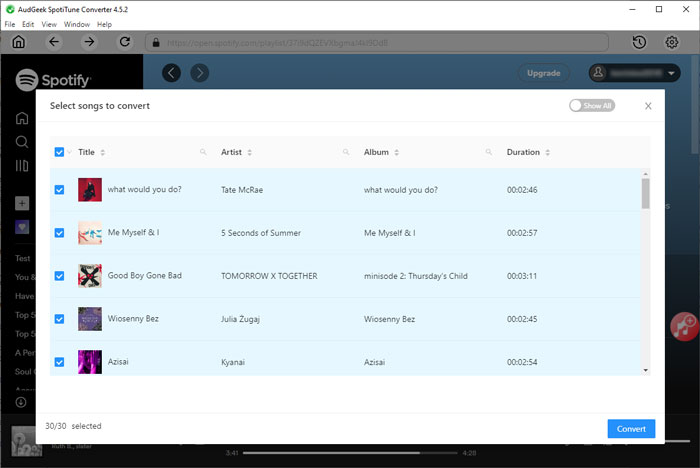Image resolution: width=700 pixels, height=468 pixels.
Task: Open the View menu
Action: 49,24
